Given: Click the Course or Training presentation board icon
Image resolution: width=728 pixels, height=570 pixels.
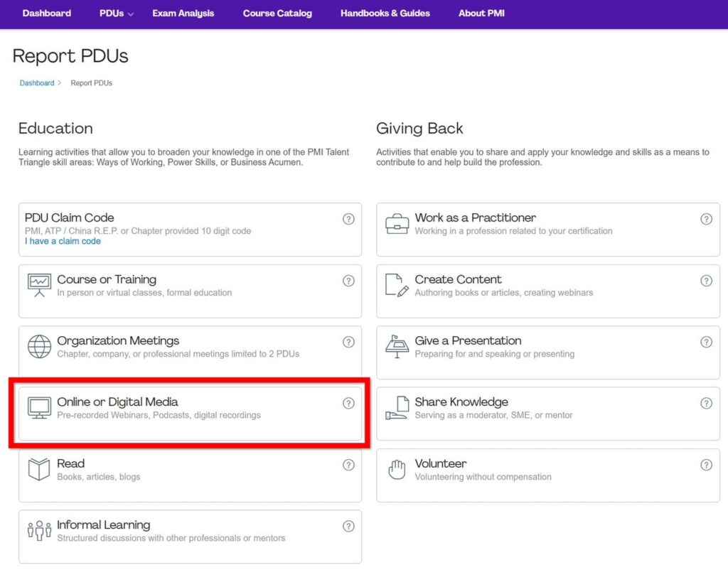Looking at the screenshot, I should (x=39, y=285).
